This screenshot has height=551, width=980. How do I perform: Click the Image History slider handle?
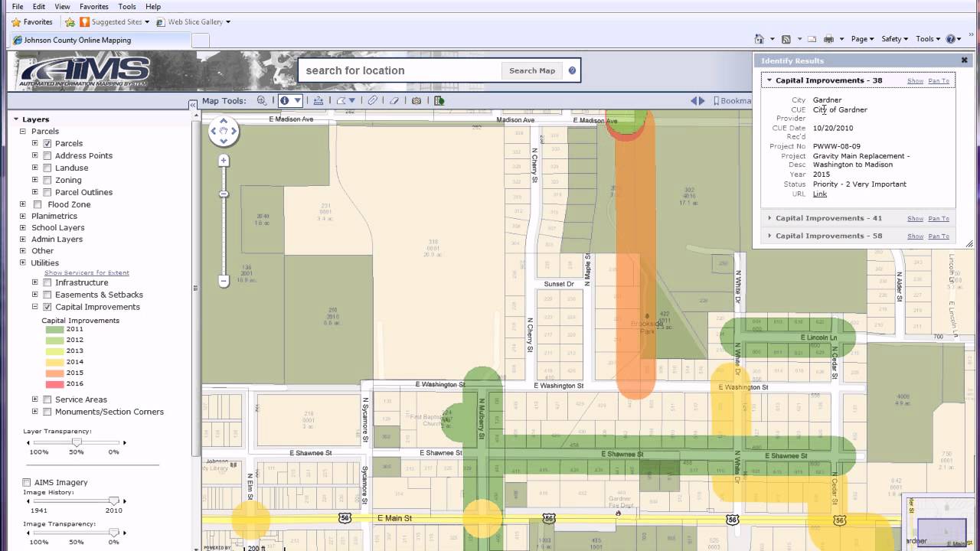point(114,501)
